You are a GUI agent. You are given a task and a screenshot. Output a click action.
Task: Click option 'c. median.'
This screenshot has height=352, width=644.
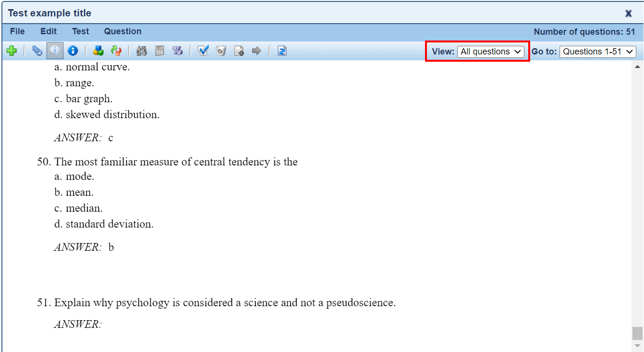pos(78,208)
